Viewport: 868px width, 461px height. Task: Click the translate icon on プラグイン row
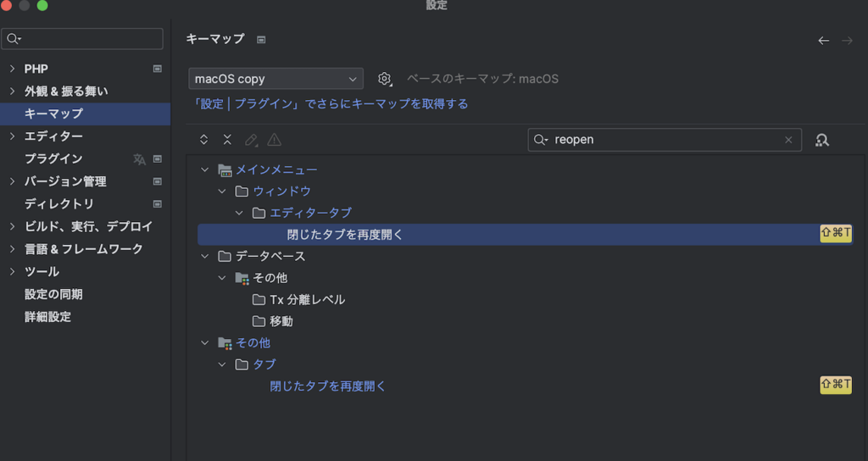click(x=140, y=159)
